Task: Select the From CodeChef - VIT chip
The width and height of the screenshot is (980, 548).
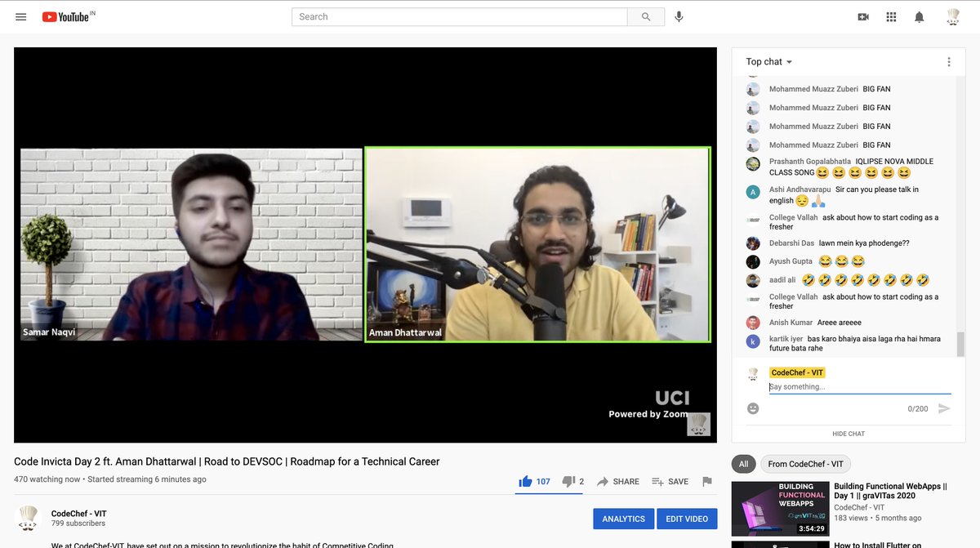Action: (805, 464)
